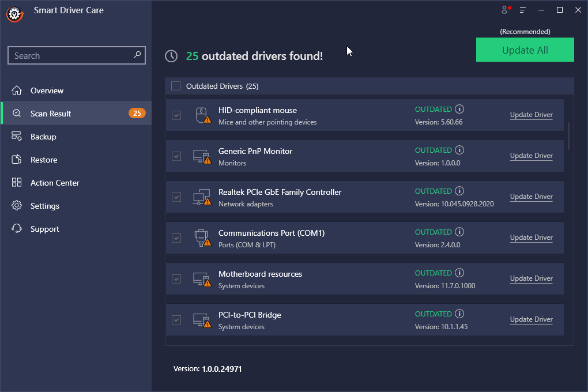Click into the Search input field
Viewport: 588px width, 392px height.
[69, 56]
